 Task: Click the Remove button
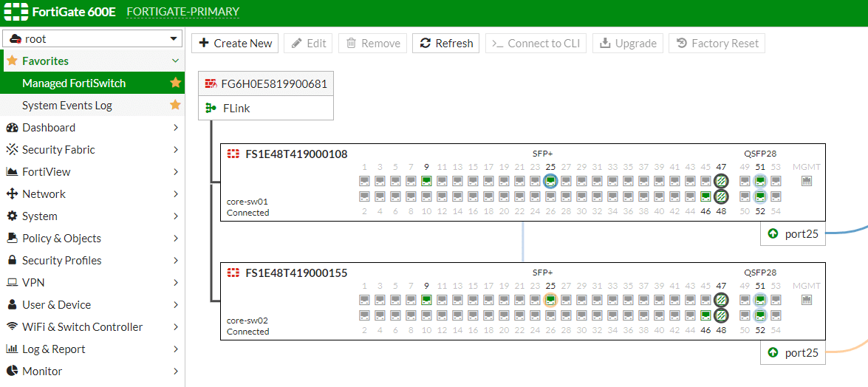(x=372, y=43)
